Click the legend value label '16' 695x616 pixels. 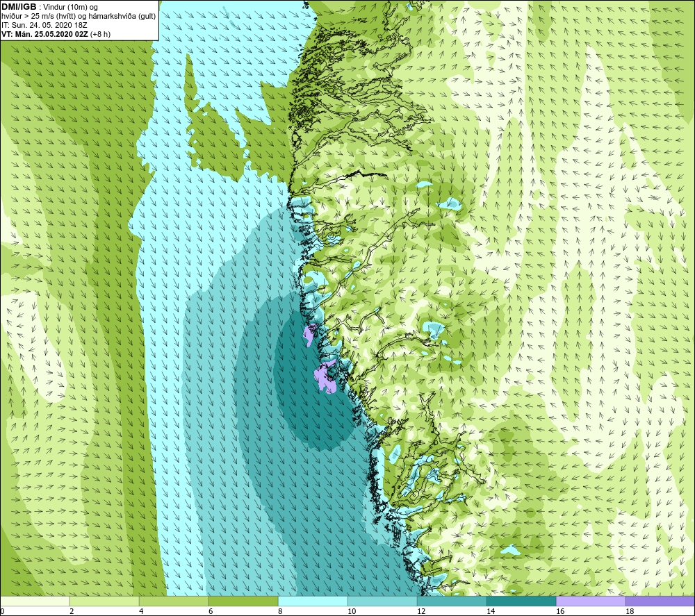coord(560,611)
